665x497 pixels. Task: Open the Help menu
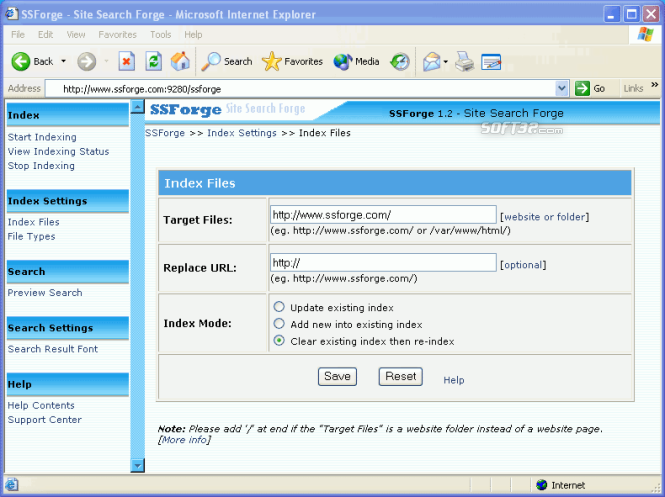pyautogui.click(x=193, y=34)
